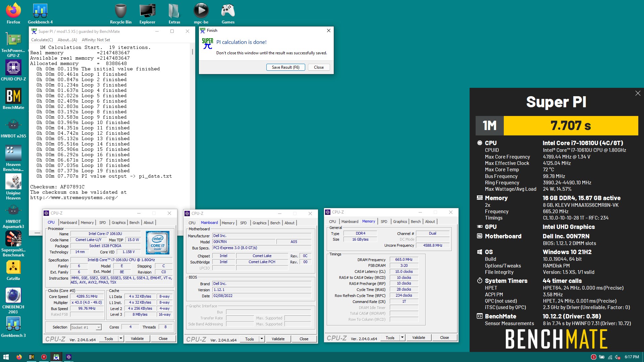Image resolution: width=644 pixels, height=362 pixels.
Task: Click the Firefox taskbar icon
Action: pyautogui.click(x=19, y=357)
